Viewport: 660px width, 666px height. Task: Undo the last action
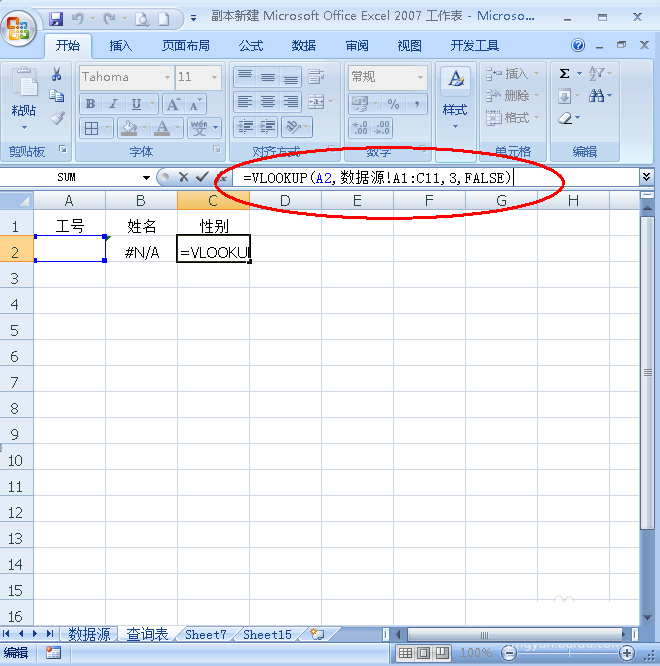78,19
